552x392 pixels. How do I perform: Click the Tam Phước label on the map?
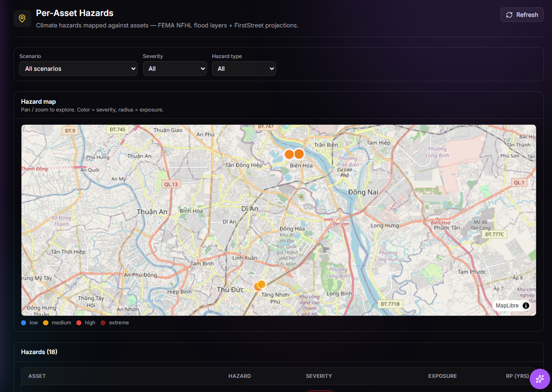[x=472, y=272]
